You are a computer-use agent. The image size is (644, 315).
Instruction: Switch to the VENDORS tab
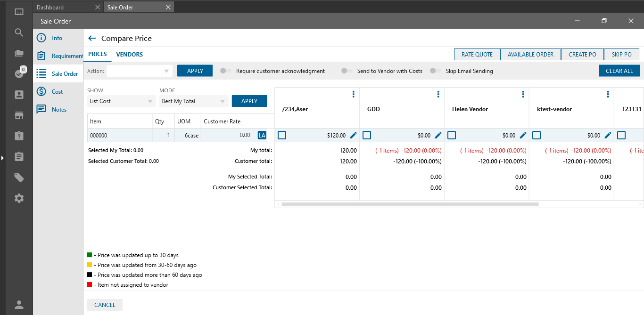(x=129, y=55)
